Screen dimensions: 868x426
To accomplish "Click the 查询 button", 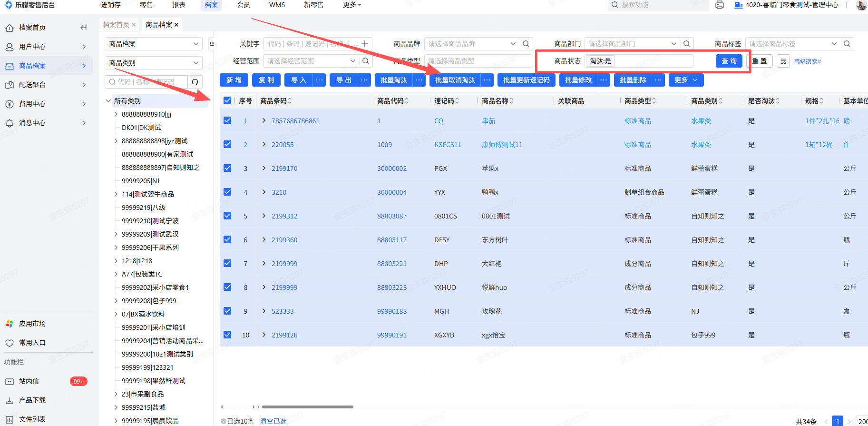I will [x=729, y=61].
